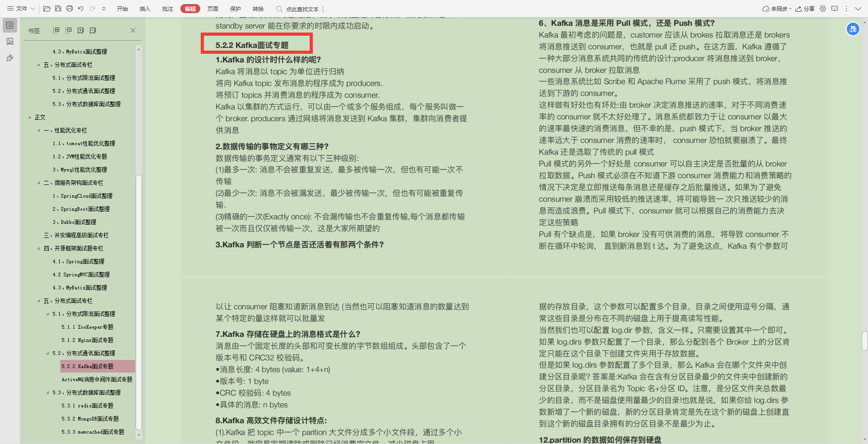Redo the last undone action

click(x=92, y=9)
